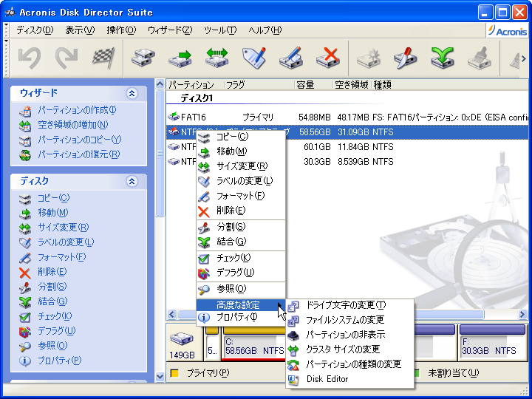Choose 結合(G) from context menu
The width and height of the screenshot is (532, 399).
[241, 242]
